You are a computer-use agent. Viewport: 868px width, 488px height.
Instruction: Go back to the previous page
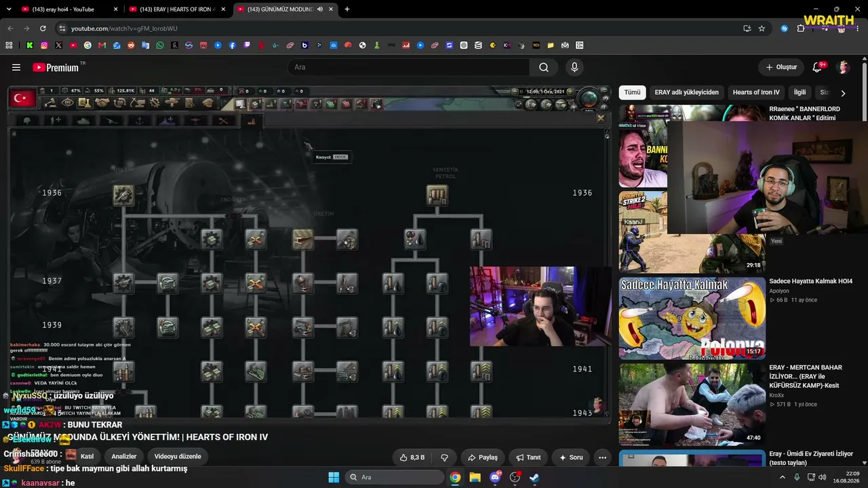10,28
